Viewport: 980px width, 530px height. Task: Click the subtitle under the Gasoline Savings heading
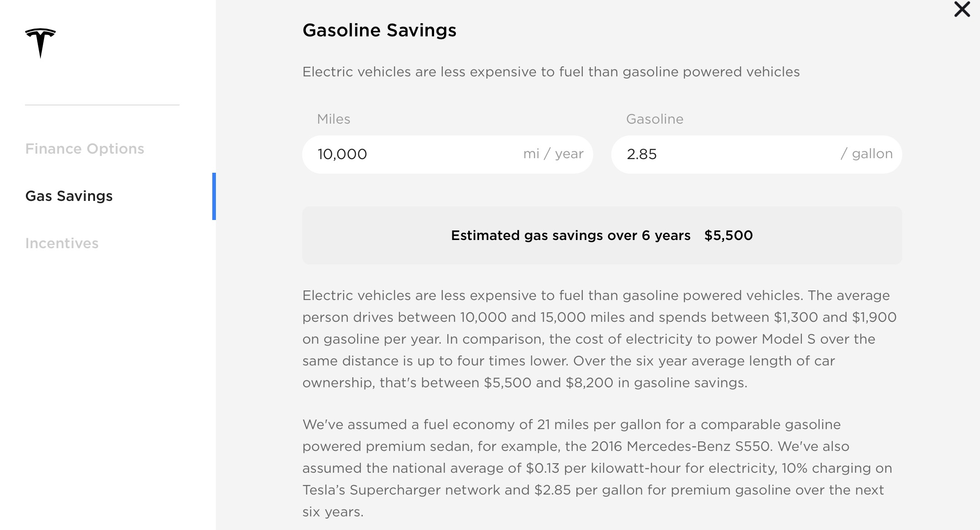point(551,72)
